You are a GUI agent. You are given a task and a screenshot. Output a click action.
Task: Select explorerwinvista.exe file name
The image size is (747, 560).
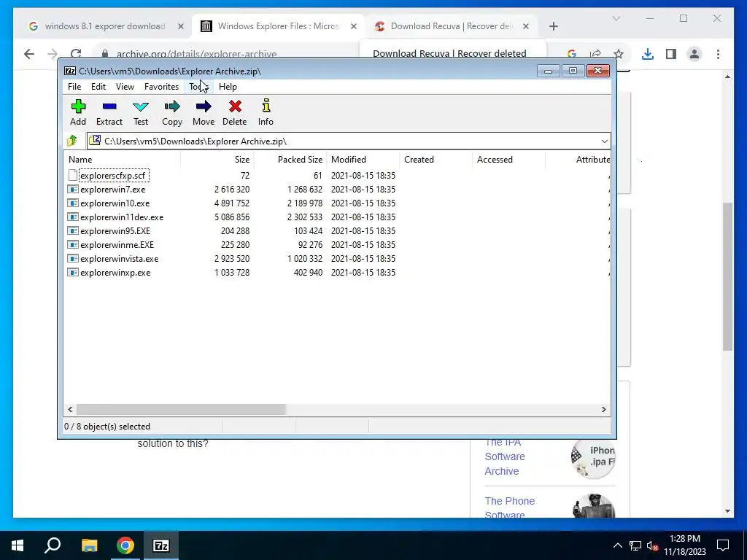(119, 259)
